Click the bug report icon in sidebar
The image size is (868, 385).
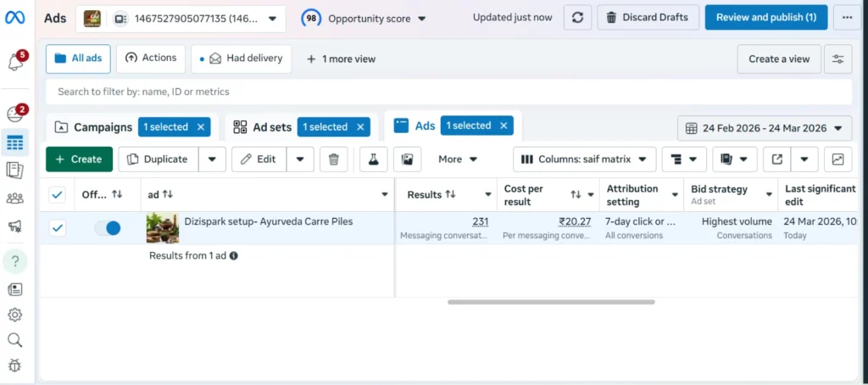pyautogui.click(x=15, y=365)
